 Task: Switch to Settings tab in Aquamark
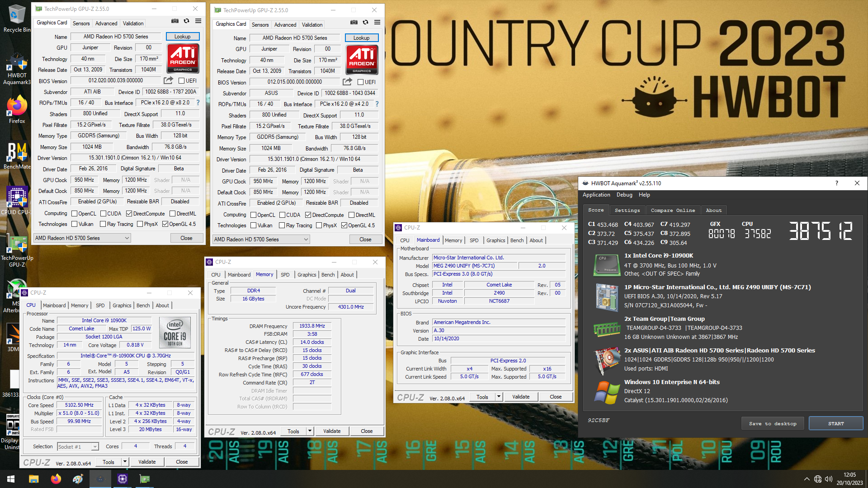tap(627, 210)
